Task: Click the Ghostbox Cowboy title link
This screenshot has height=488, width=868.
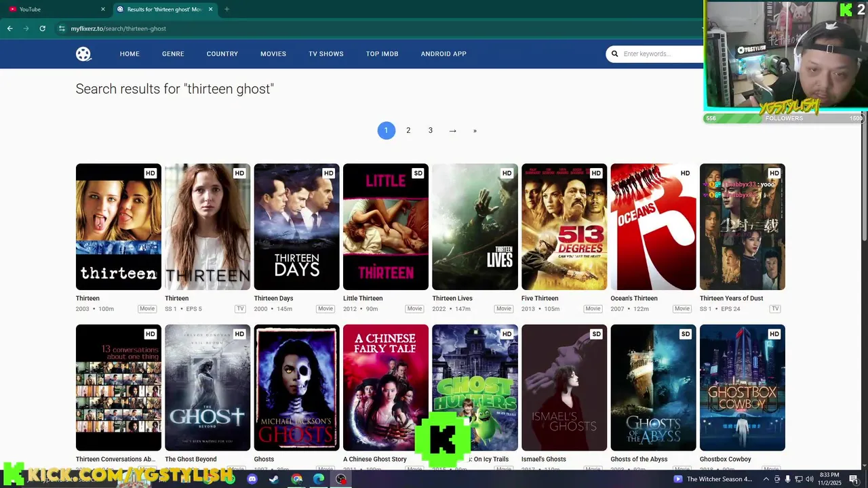Action: coord(726,459)
